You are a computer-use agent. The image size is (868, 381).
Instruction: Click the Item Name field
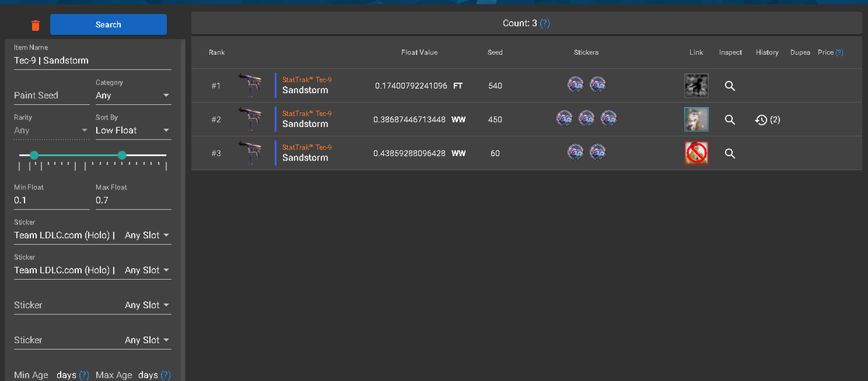(x=93, y=61)
